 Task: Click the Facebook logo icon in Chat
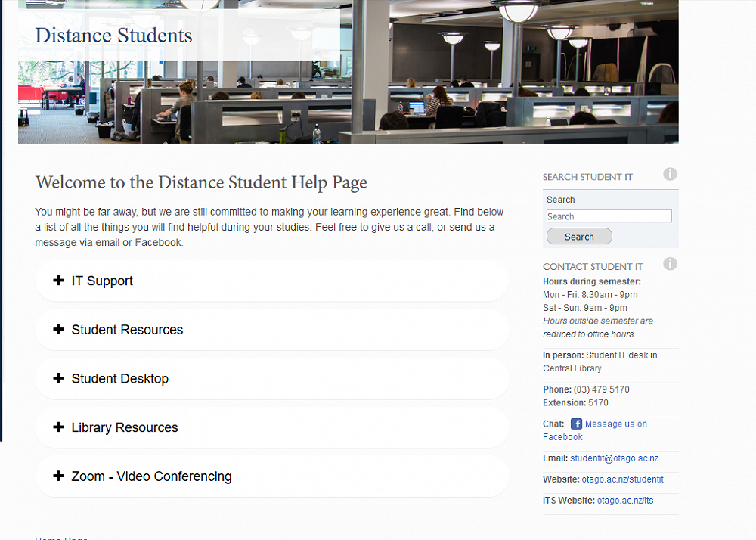(576, 424)
